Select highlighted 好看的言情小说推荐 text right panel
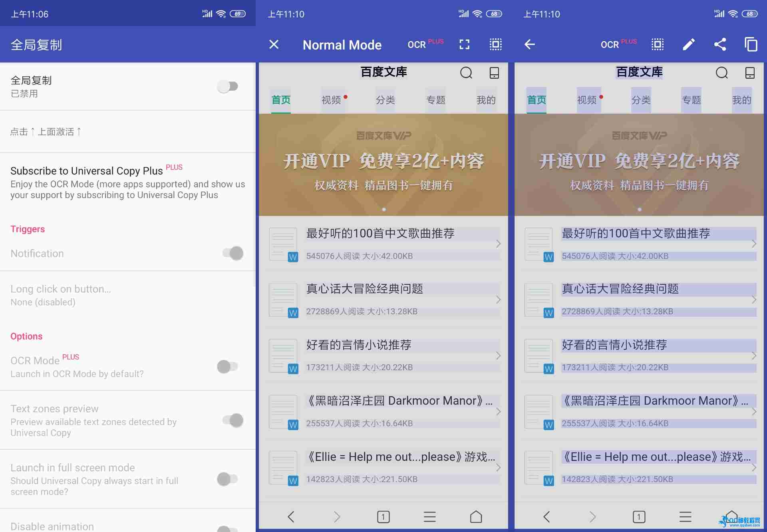767x532 pixels. click(614, 345)
